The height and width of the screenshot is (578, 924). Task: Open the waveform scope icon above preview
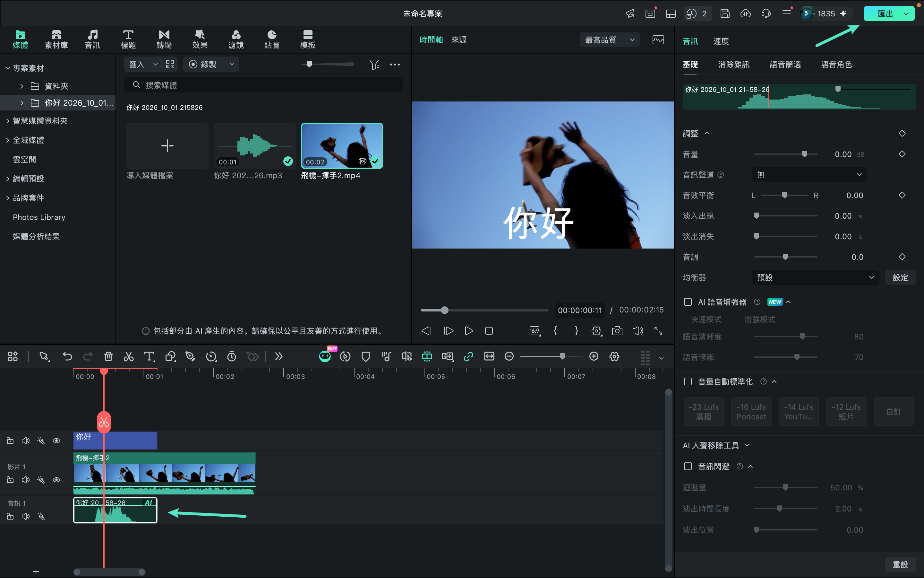pyautogui.click(x=658, y=40)
